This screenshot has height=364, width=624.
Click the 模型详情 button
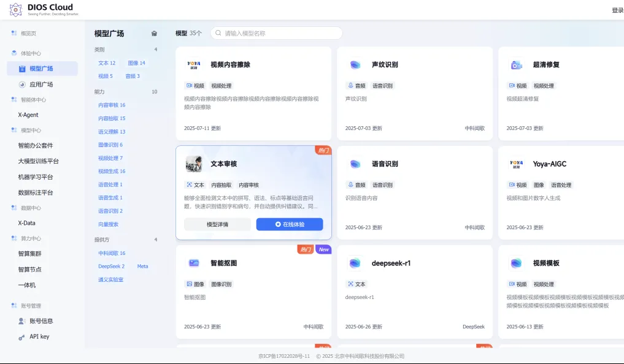tap(217, 224)
